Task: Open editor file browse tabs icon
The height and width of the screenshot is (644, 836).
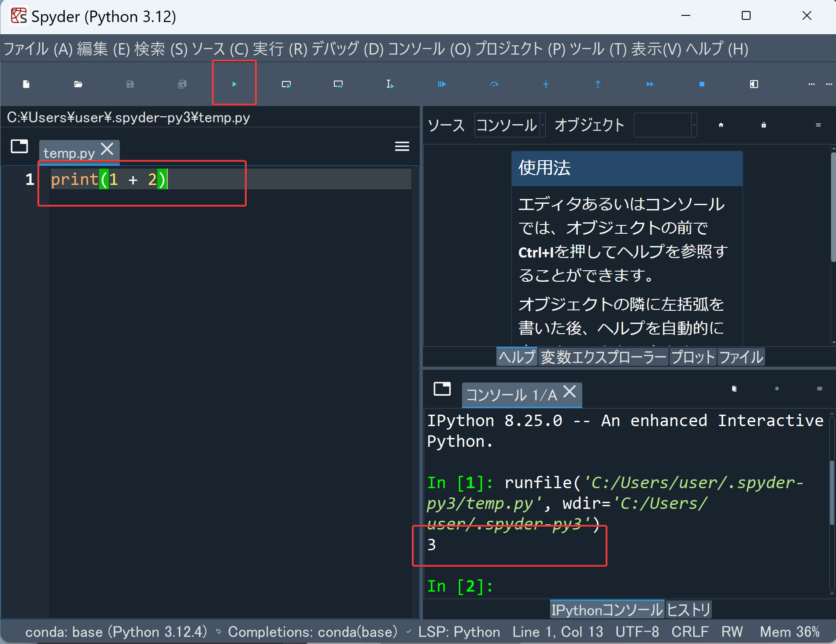Action: (19, 146)
